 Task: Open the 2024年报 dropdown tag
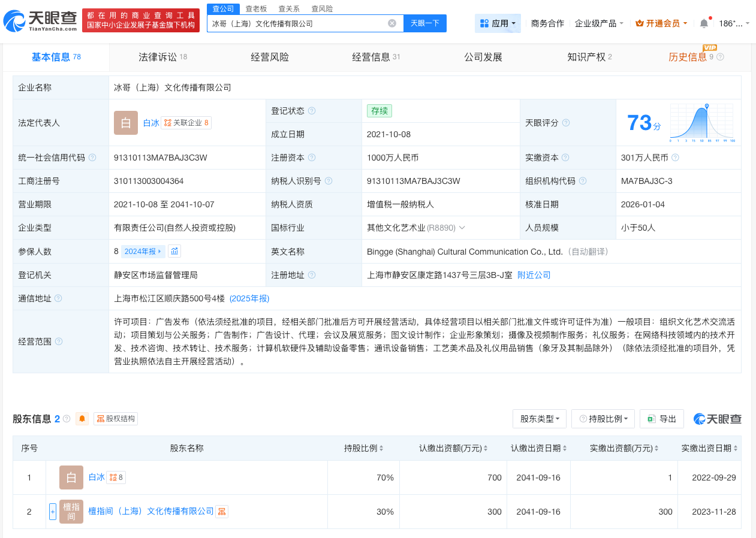[x=143, y=251]
